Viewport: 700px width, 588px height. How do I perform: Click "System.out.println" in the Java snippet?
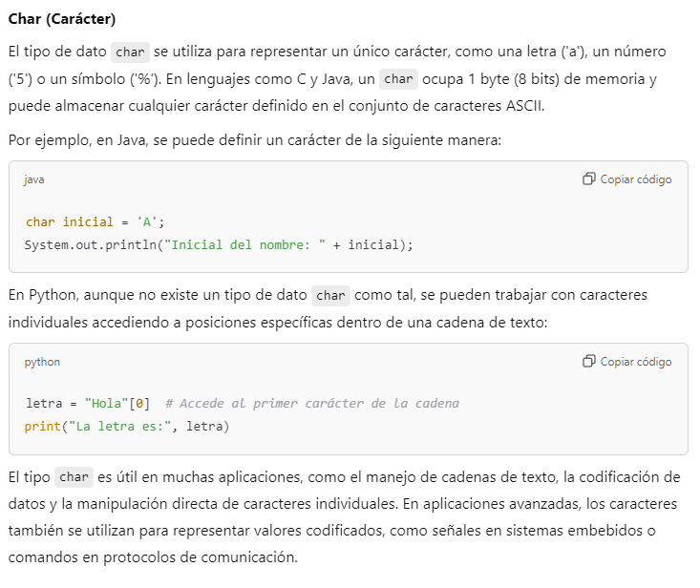click(92, 244)
